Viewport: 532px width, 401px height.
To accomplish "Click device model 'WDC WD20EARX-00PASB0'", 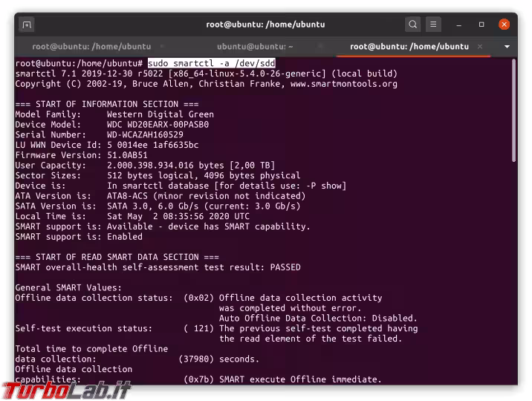I will 158,125.
